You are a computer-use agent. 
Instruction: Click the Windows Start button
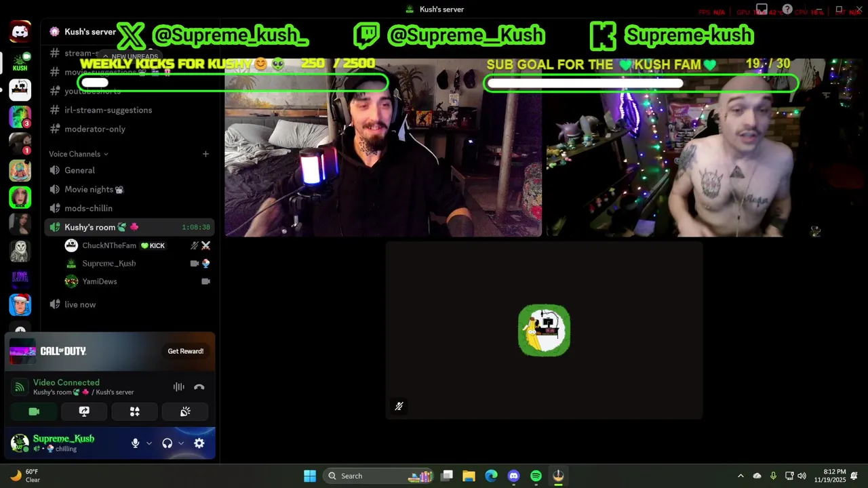[310, 476]
